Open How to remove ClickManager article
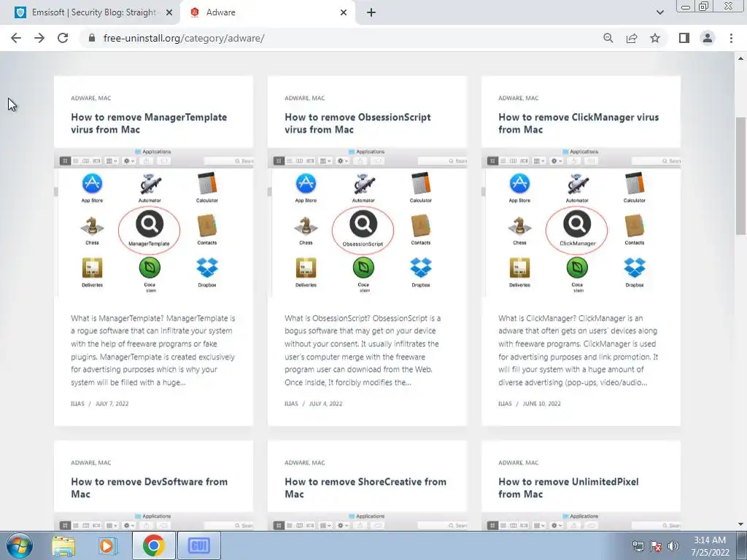The height and width of the screenshot is (560, 747). [x=578, y=123]
